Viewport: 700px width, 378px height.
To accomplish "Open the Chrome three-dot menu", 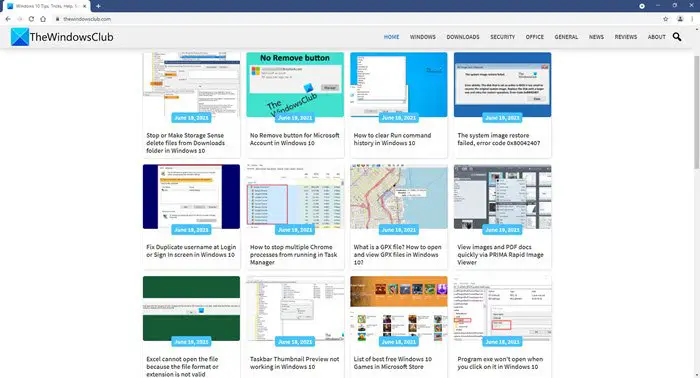I will [693, 19].
